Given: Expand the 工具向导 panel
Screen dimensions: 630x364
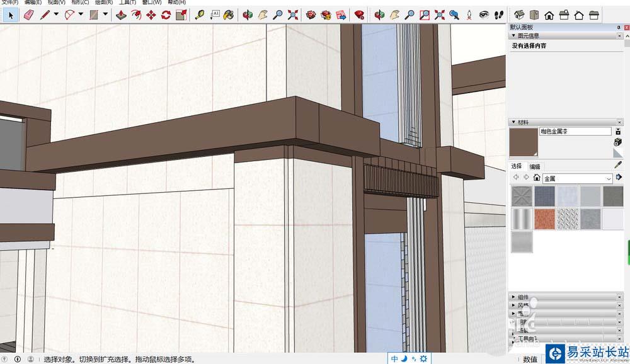Looking at the screenshot, I should pos(513,339).
